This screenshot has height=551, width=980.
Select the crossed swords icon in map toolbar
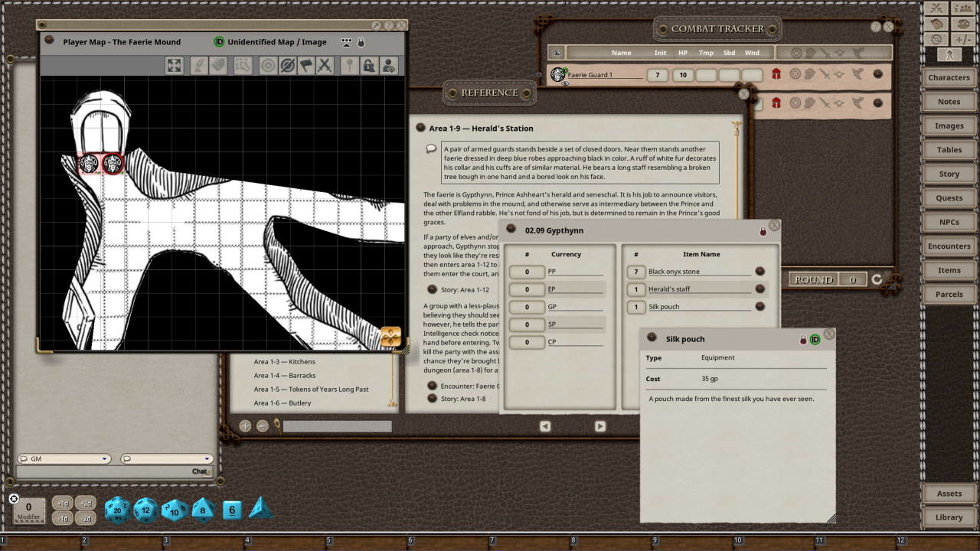[325, 66]
